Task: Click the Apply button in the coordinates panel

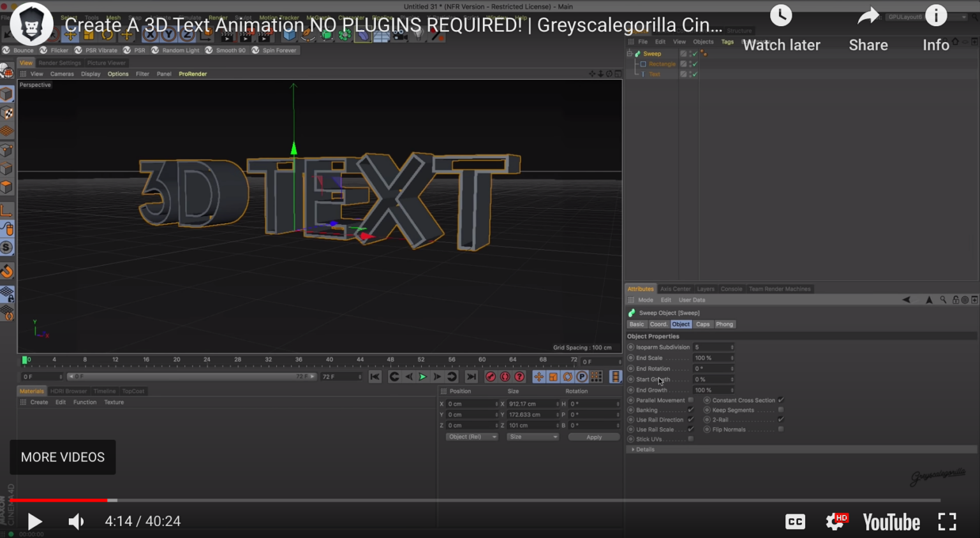Action: [x=593, y=437]
